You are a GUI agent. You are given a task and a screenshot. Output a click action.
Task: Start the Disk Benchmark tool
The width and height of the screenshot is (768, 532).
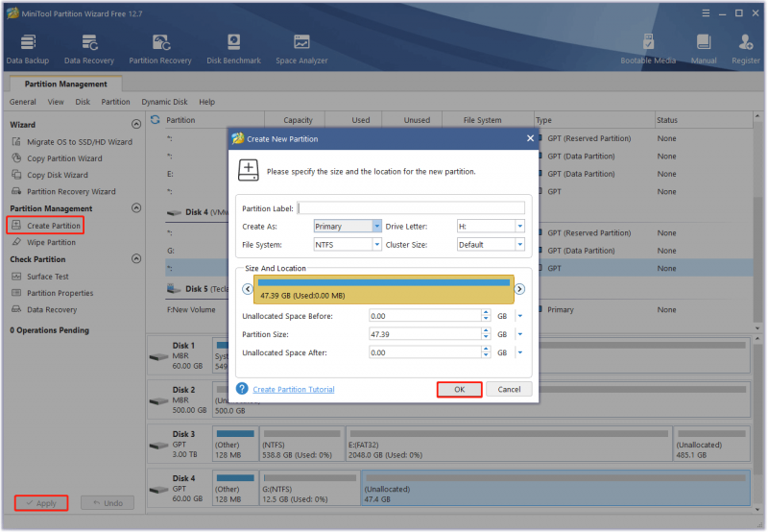233,49
